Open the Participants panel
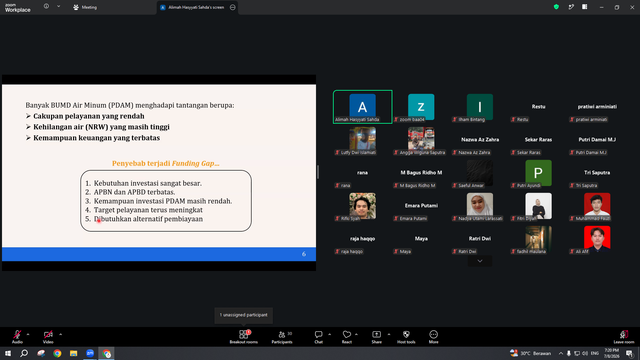 point(282,337)
